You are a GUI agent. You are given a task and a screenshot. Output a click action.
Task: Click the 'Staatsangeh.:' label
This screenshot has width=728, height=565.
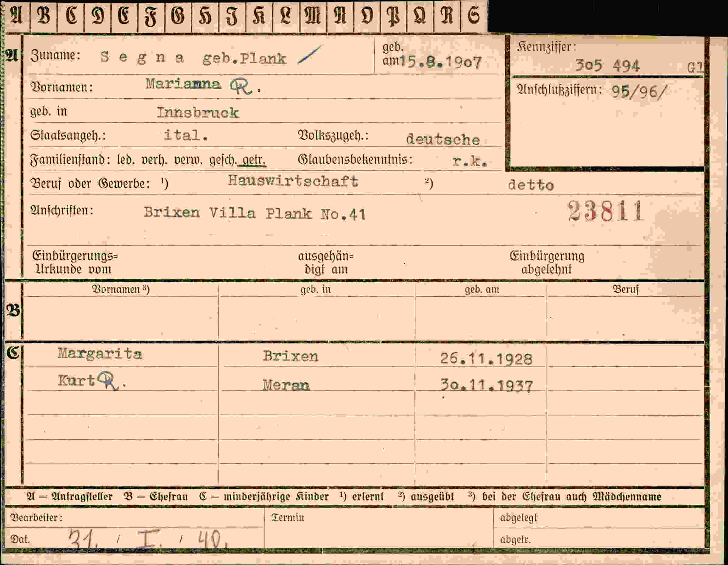click(68, 136)
